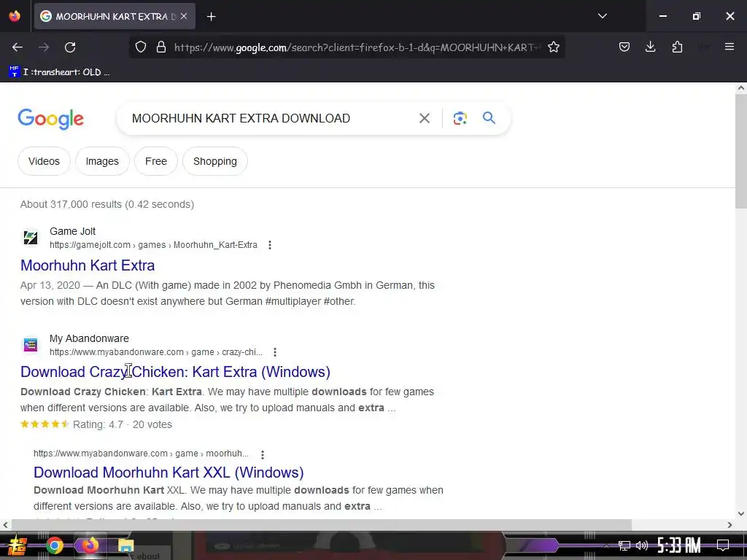Click the network tray icon
The width and height of the screenshot is (747, 560).
624,545
